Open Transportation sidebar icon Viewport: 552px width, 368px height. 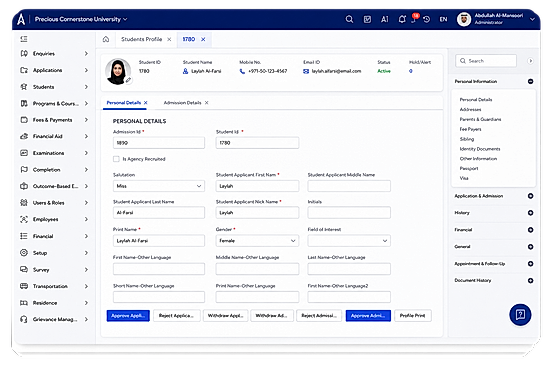click(x=24, y=286)
